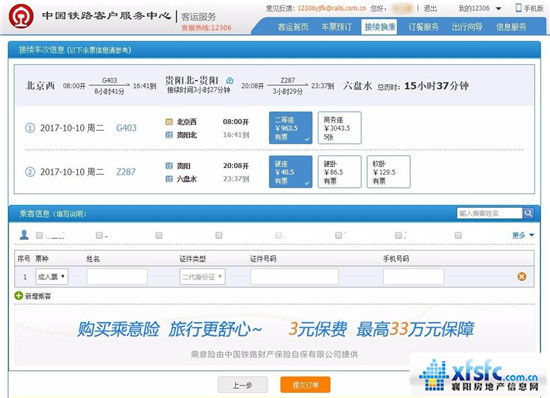Open the 订餐服务 tab

coord(423,27)
